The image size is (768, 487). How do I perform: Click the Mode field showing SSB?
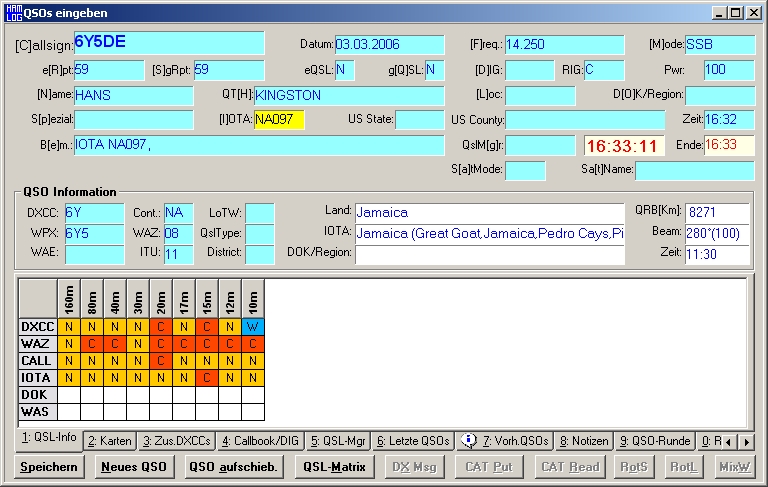[x=718, y=45]
